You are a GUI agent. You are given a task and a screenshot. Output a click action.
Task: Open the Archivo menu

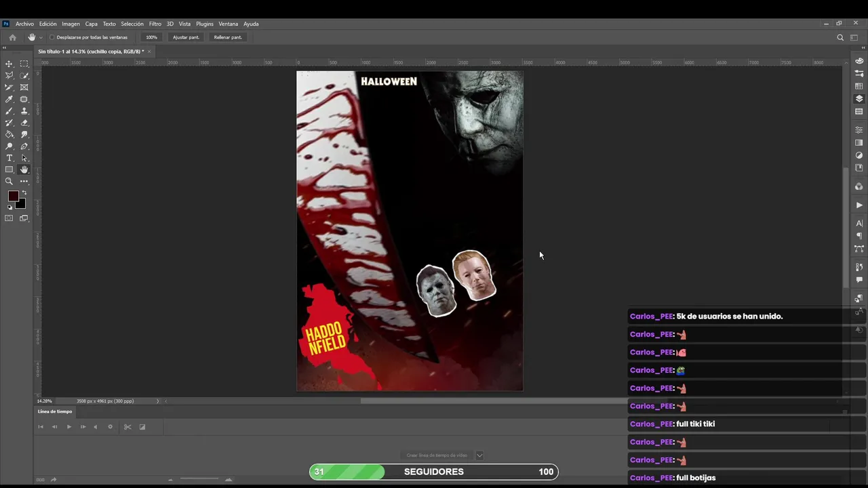[24, 24]
